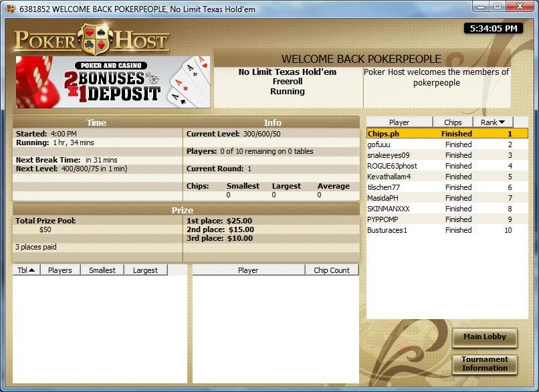Sort tables list by Smallest column
The height and width of the screenshot is (392, 539).
coord(102,270)
